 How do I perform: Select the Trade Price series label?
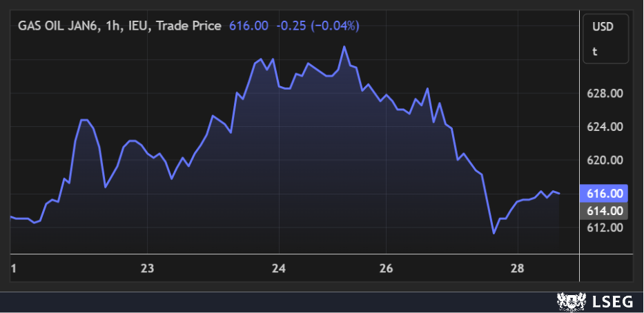point(189,26)
